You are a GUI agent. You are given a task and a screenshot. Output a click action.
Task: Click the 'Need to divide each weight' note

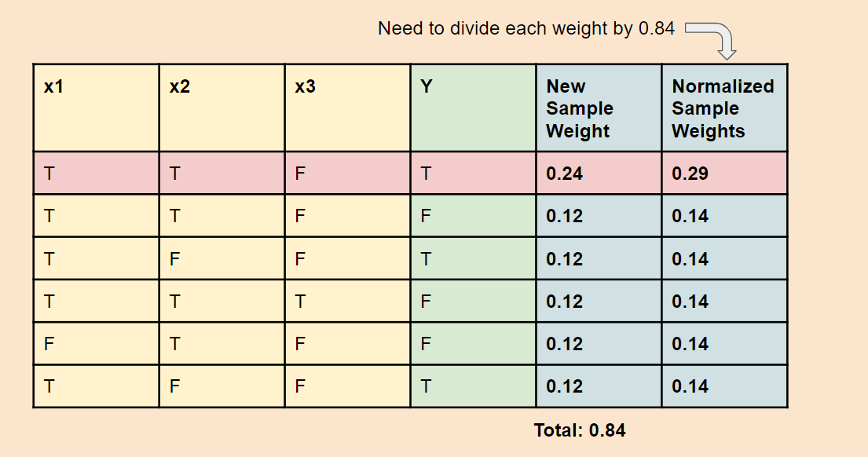pyautogui.click(x=526, y=28)
